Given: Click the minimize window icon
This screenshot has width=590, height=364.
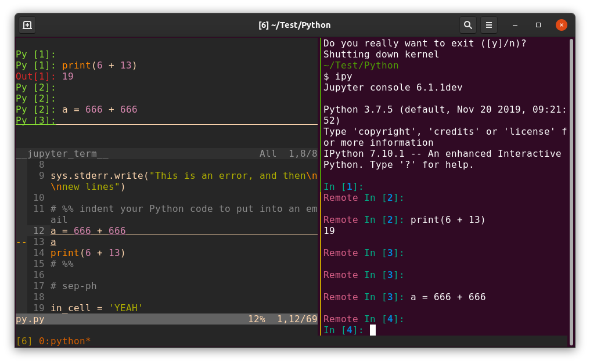Looking at the screenshot, I should click(515, 25).
